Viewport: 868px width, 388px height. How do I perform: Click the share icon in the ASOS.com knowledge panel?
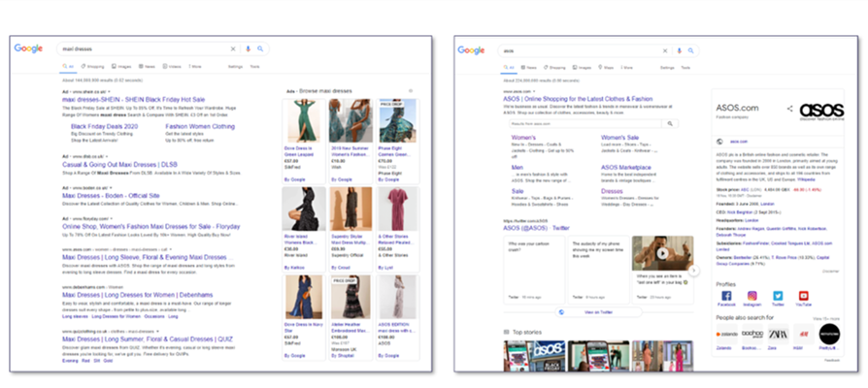click(790, 109)
